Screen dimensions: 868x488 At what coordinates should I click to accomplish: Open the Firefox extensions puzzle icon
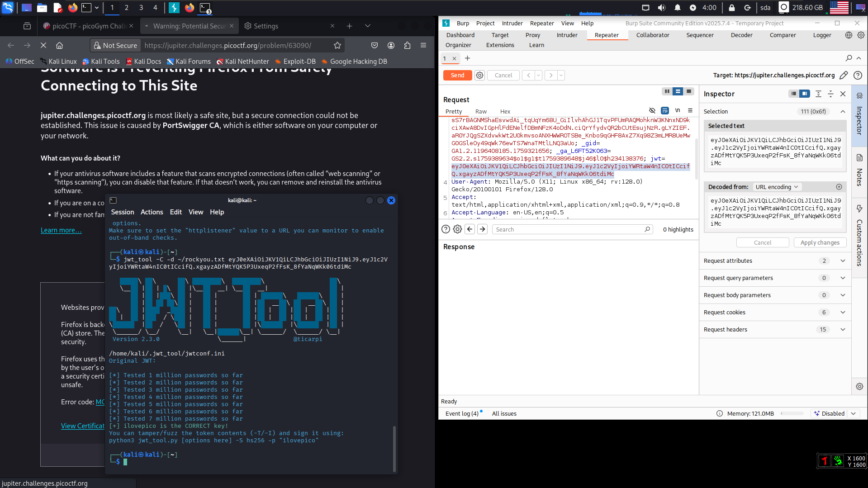tap(407, 45)
